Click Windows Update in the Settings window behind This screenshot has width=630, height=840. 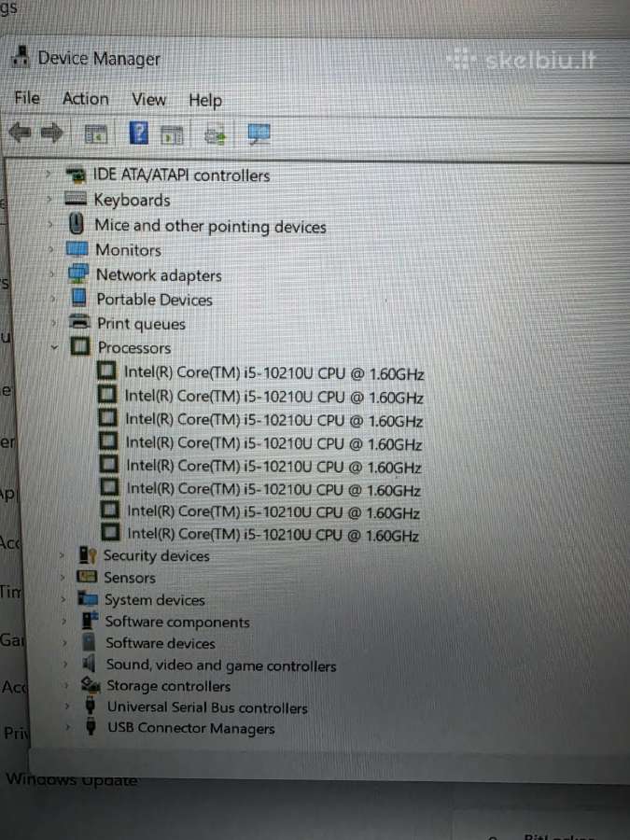pos(72,779)
